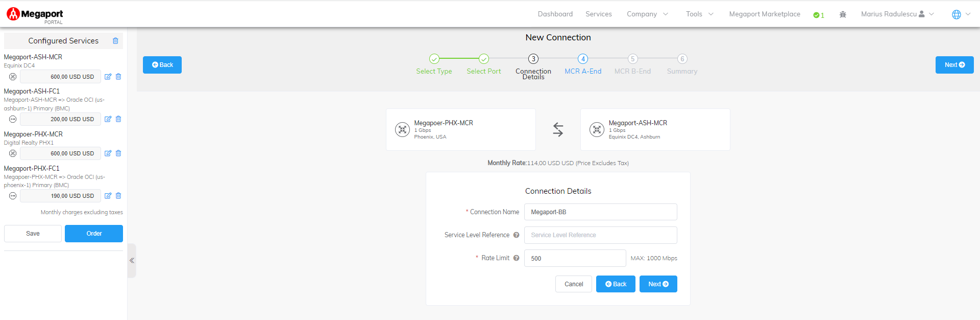Viewport: 980px width, 320px height.
Task: Open the Company dropdown menu
Action: pos(647,14)
